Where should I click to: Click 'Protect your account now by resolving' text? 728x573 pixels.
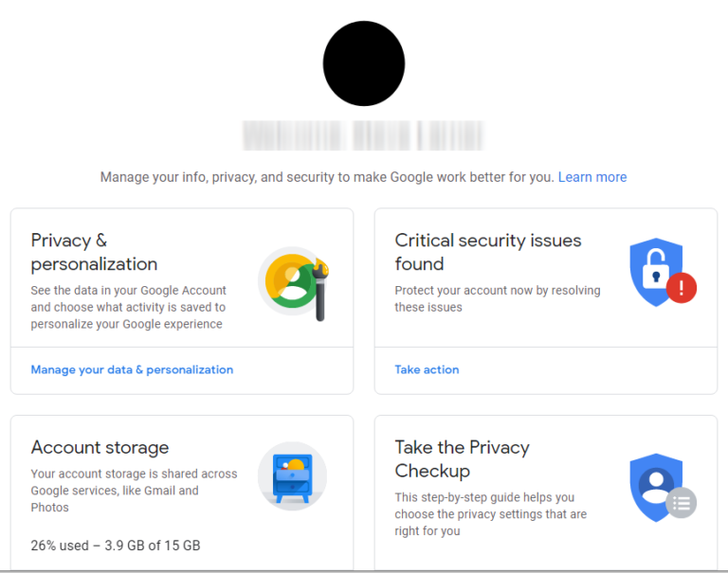click(498, 291)
